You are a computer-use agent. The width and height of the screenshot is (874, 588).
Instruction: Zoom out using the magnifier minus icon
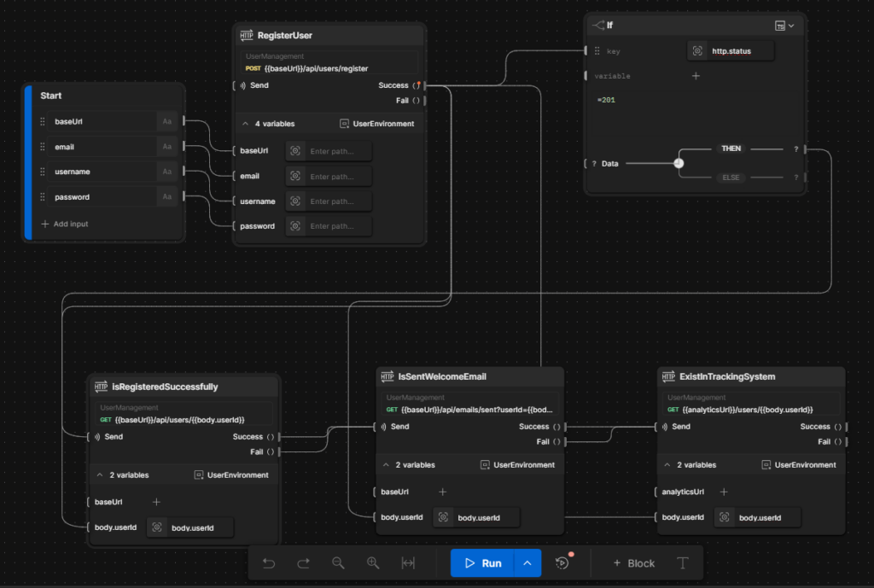[338, 563]
